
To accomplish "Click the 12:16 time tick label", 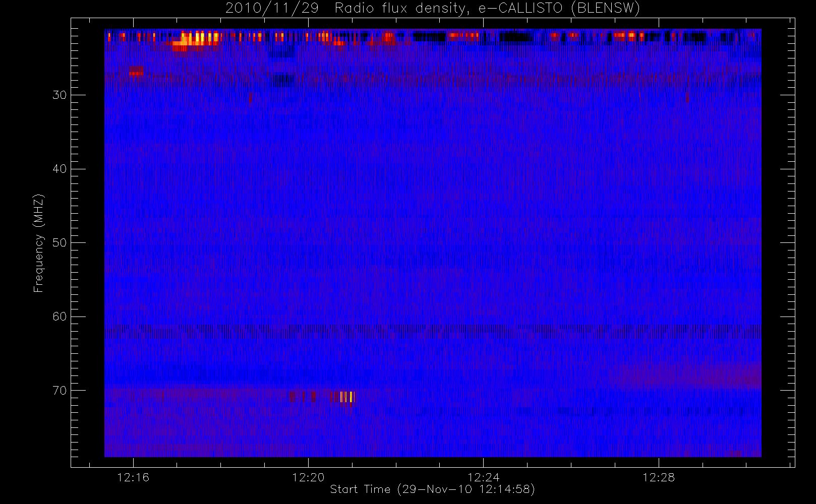I will 133,477.
